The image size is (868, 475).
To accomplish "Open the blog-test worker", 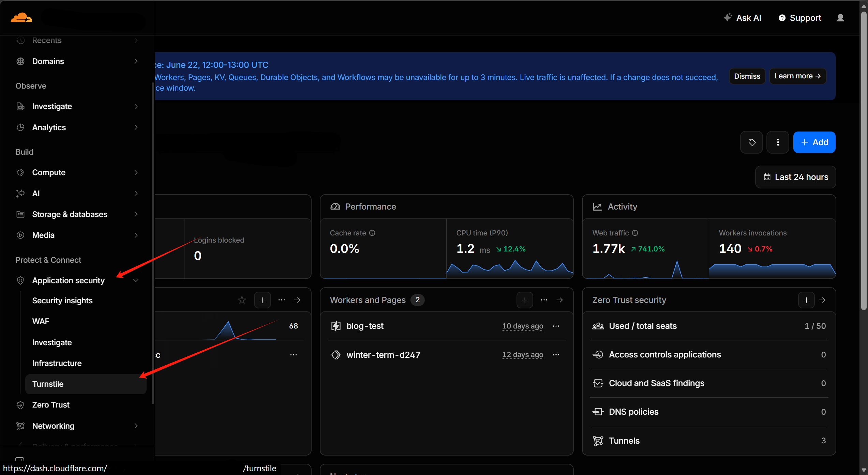I will tap(365, 326).
